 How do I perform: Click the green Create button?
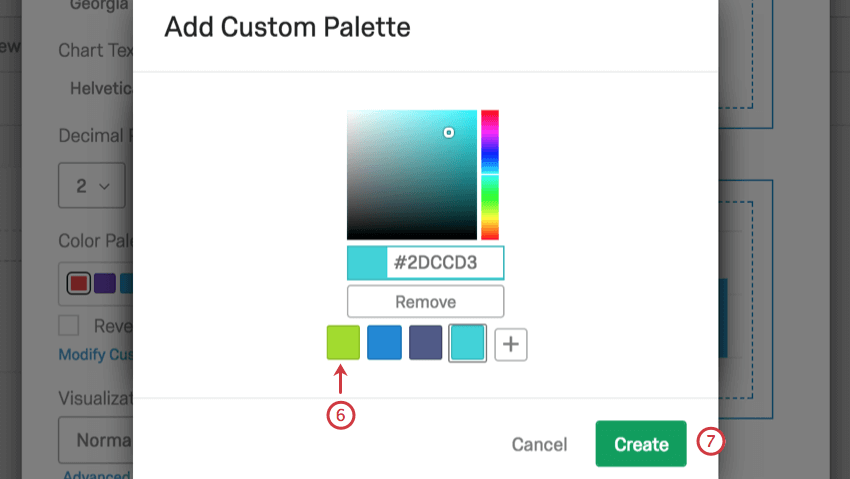pyautogui.click(x=641, y=444)
